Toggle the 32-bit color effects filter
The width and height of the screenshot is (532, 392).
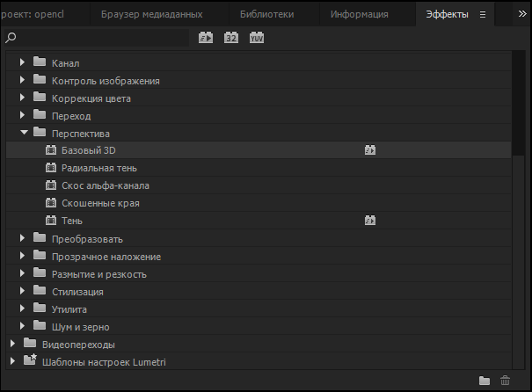click(x=231, y=39)
